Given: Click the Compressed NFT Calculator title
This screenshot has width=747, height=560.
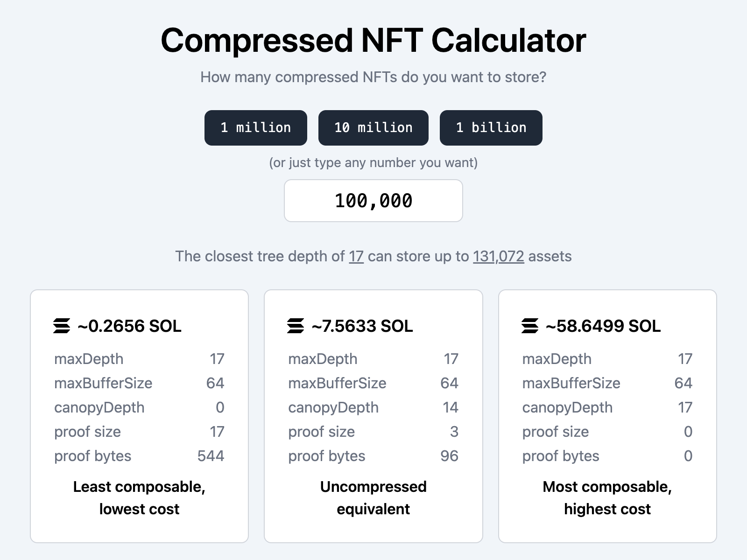Looking at the screenshot, I should (373, 40).
